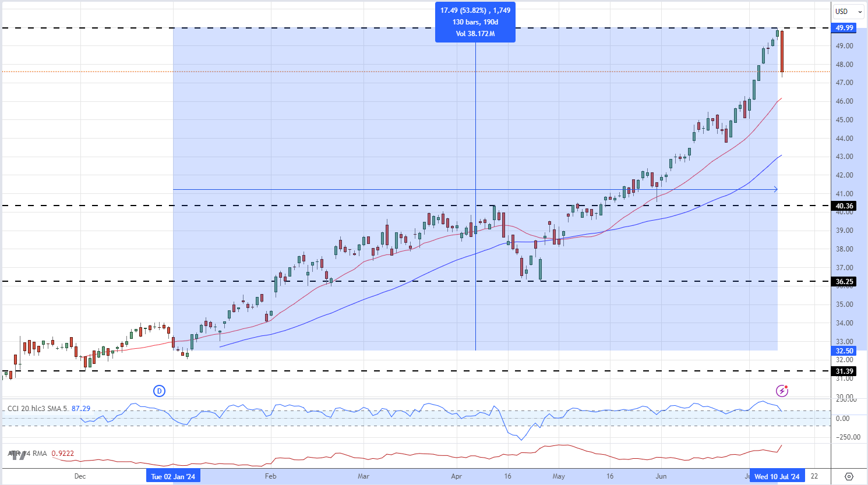Click the purple lightning event icon
Image resolution: width=868 pixels, height=485 pixels.
782,391
